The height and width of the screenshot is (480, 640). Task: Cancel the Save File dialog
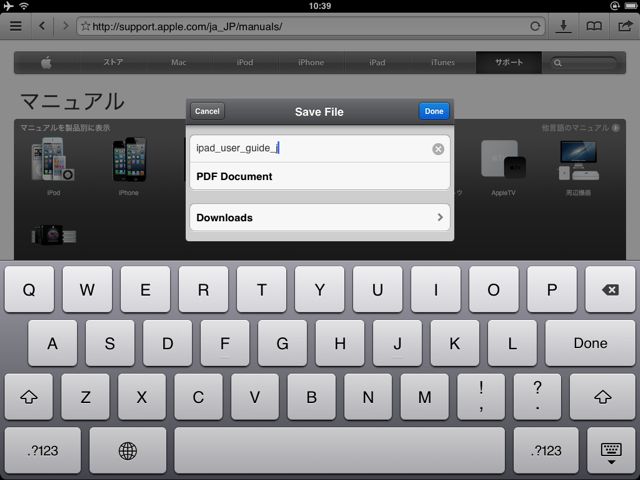coord(207,111)
